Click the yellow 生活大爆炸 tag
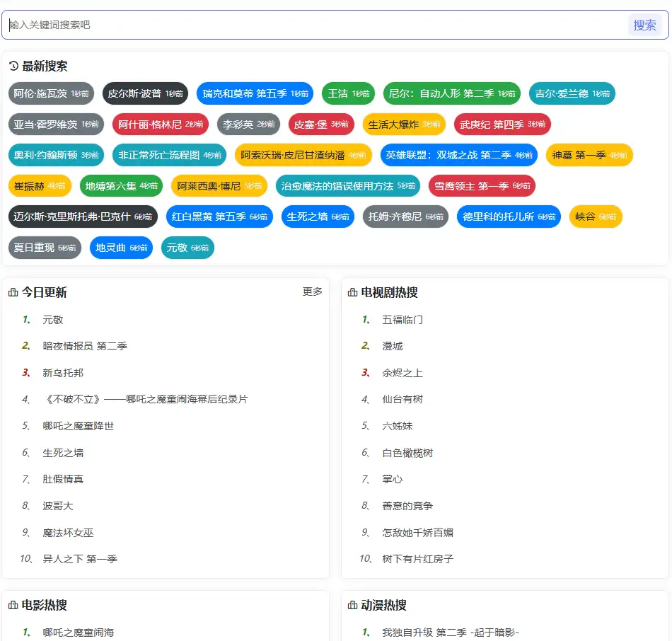Screen dimensions: 672x641 [x=404, y=125]
